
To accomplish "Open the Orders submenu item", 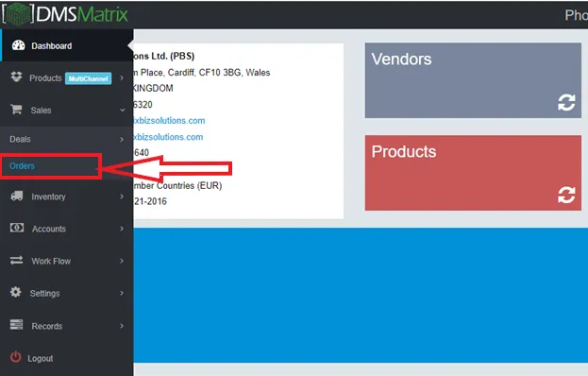I will [22, 166].
